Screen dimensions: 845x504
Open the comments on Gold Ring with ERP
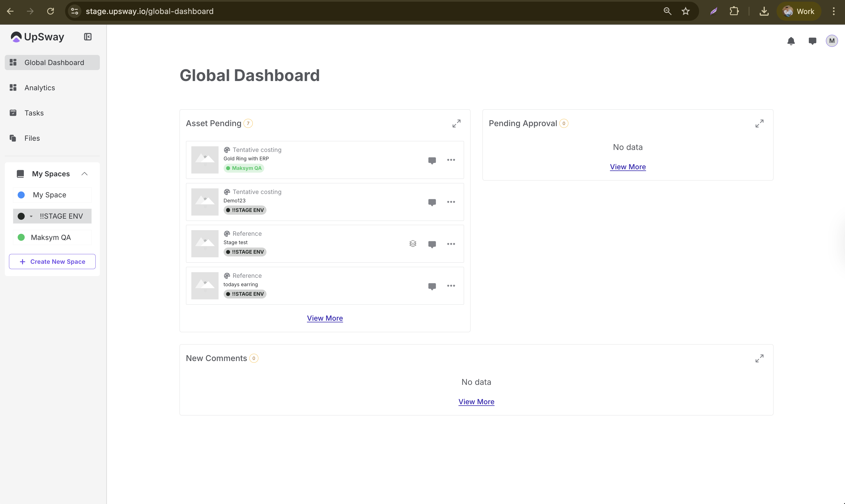pos(432,160)
